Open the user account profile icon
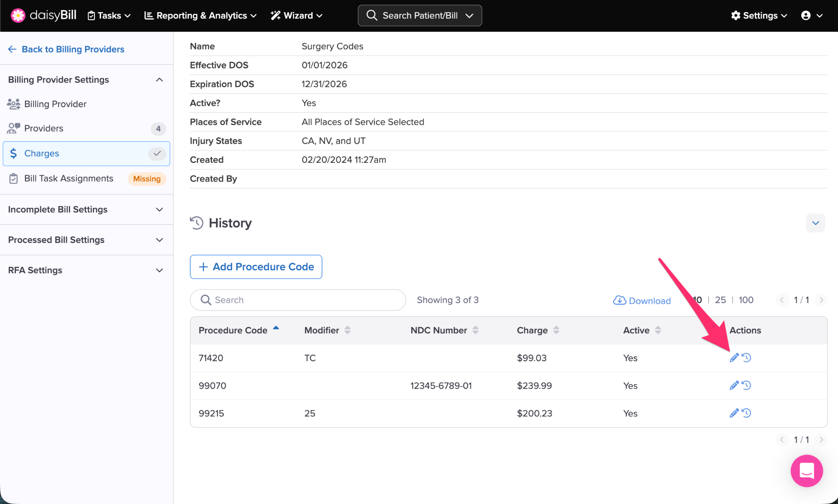The image size is (838, 504). coord(806,16)
